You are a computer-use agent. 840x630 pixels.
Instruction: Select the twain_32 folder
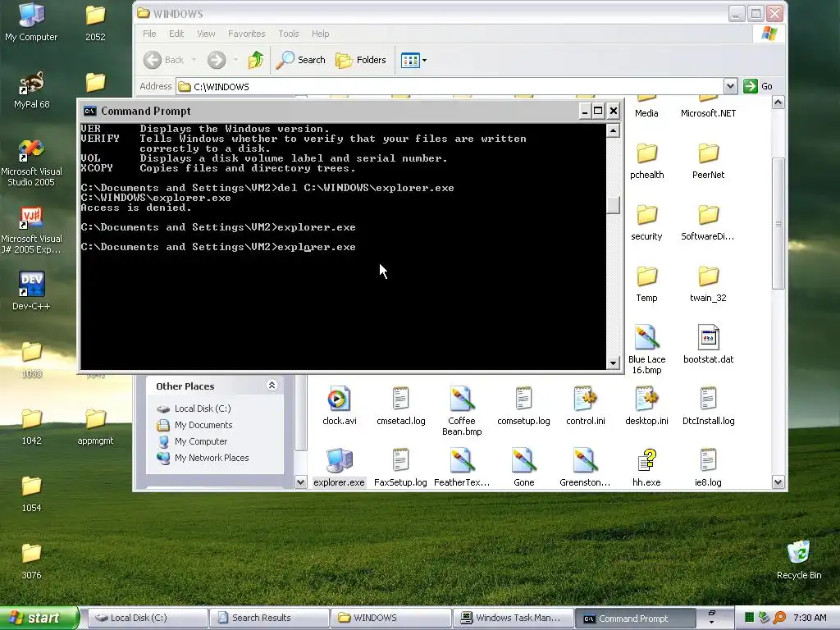[708, 284]
